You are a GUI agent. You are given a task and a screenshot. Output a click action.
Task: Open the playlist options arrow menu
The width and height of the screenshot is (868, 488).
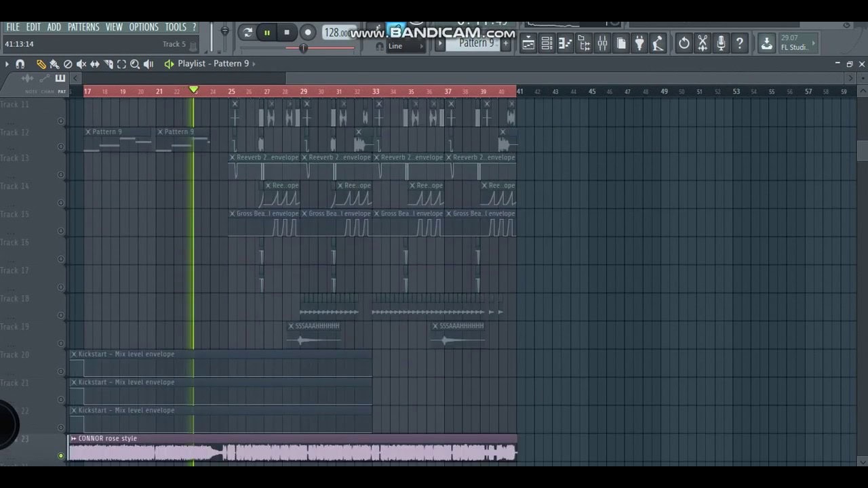(7, 64)
